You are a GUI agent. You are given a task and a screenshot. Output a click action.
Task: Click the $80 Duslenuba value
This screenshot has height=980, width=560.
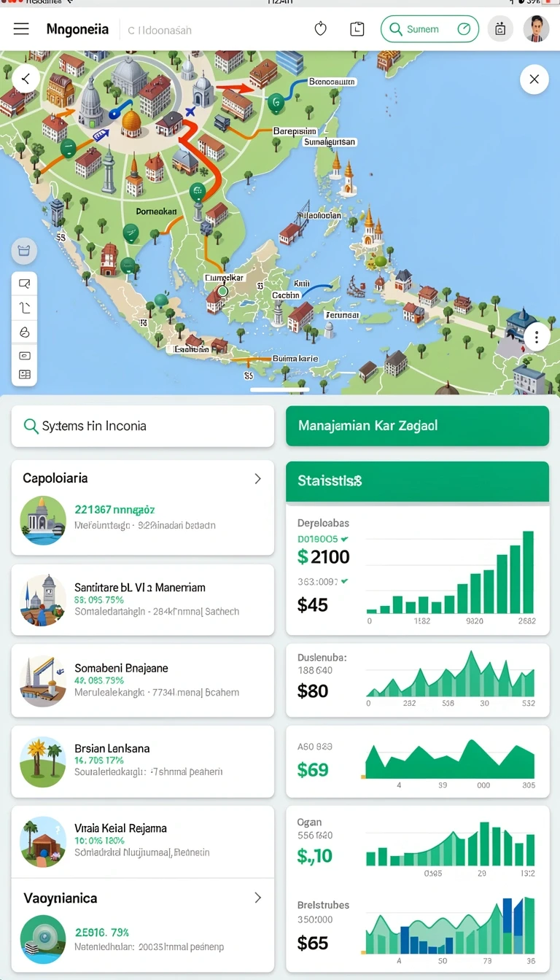click(313, 691)
